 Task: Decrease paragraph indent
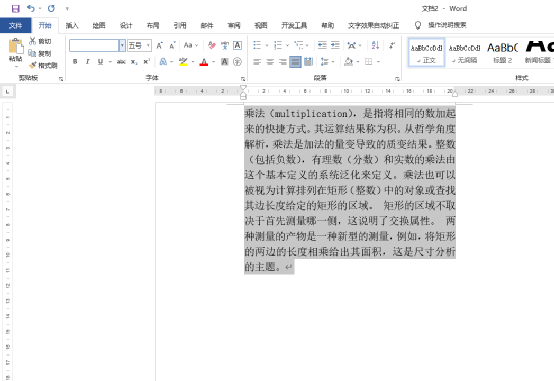pos(322,45)
